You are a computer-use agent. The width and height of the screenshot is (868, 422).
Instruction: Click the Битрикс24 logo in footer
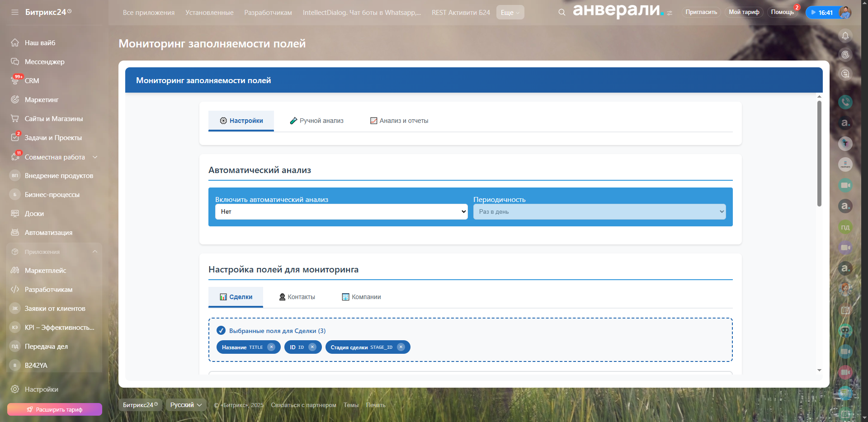click(141, 405)
